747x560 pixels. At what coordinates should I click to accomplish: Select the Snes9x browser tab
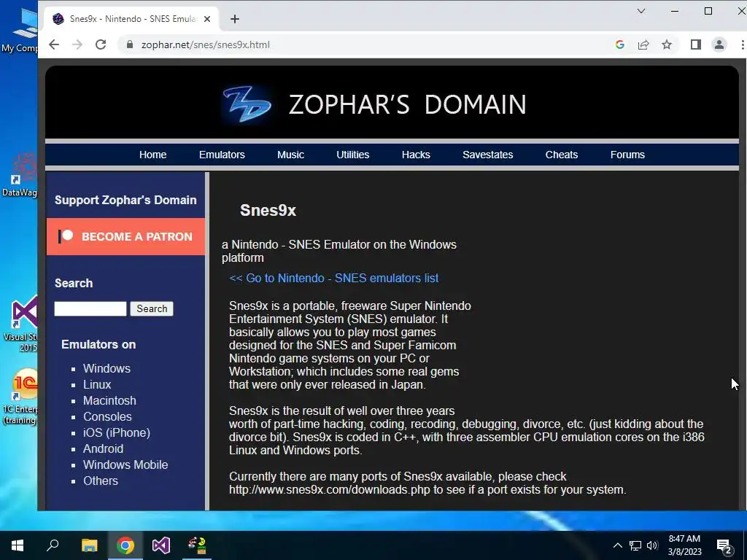pyautogui.click(x=131, y=19)
